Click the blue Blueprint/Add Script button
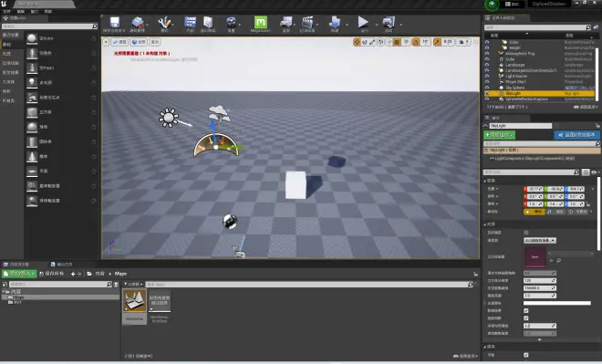 click(576, 135)
